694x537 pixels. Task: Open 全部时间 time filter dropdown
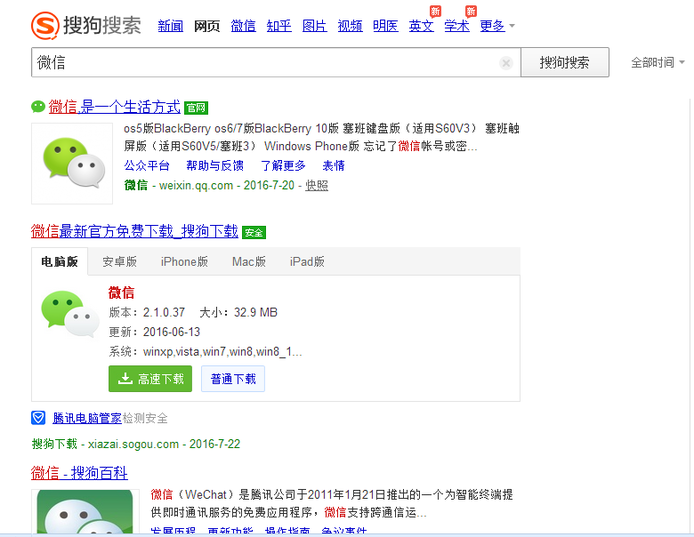pos(657,62)
